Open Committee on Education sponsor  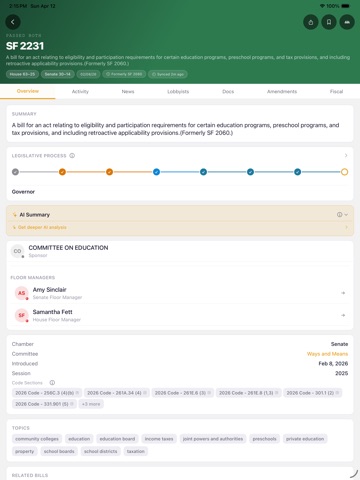(x=180, y=251)
